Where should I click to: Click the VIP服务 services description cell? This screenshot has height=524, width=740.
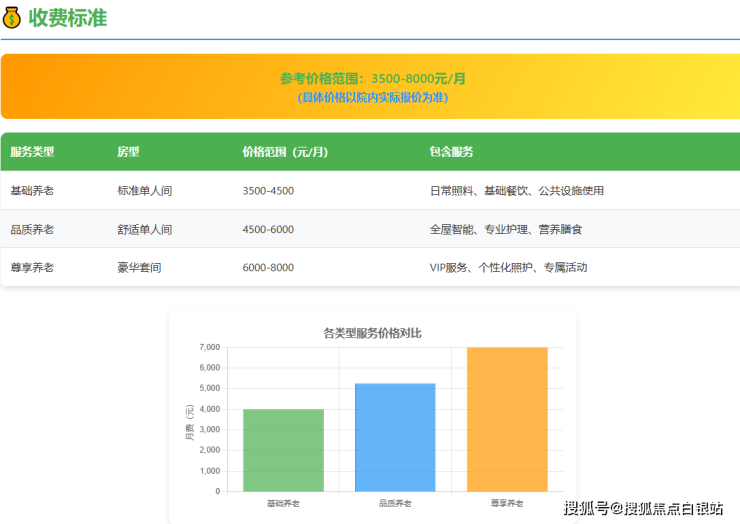coord(508,267)
